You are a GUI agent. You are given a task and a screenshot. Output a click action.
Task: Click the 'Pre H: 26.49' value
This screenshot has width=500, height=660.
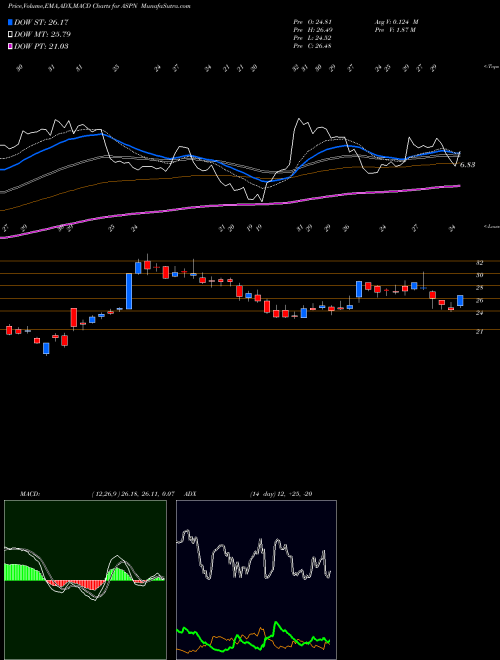tap(312, 30)
